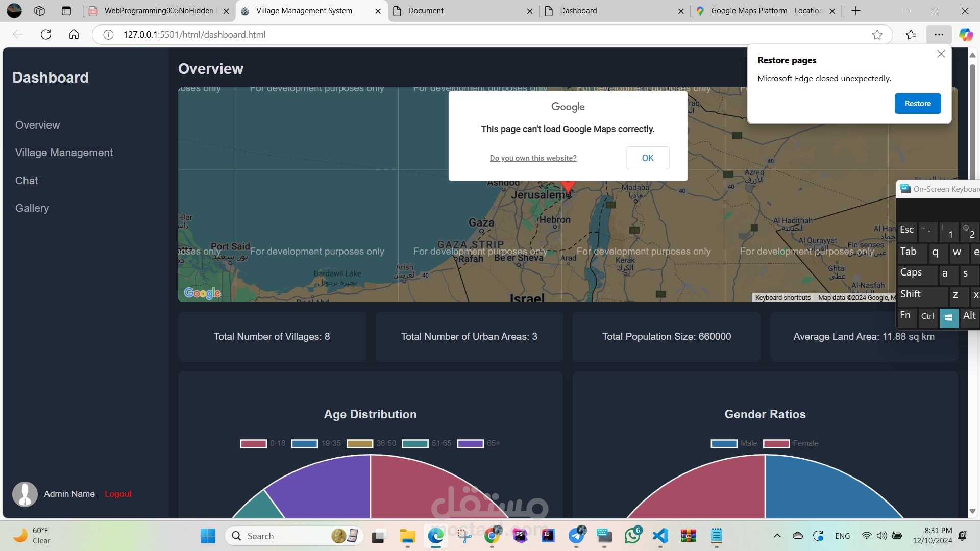This screenshot has width=980, height=551.
Task: Tap Tab on the On-Screen Keyboard
Action: pyautogui.click(x=912, y=253)
